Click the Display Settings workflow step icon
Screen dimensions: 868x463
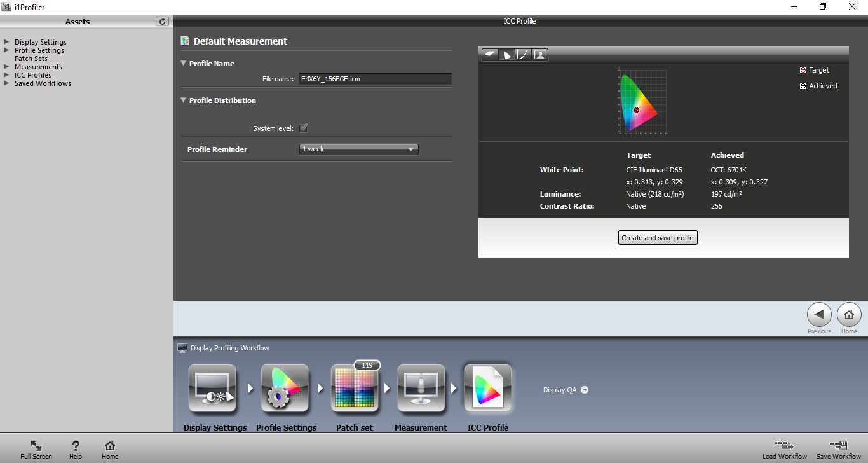point(212,388)
